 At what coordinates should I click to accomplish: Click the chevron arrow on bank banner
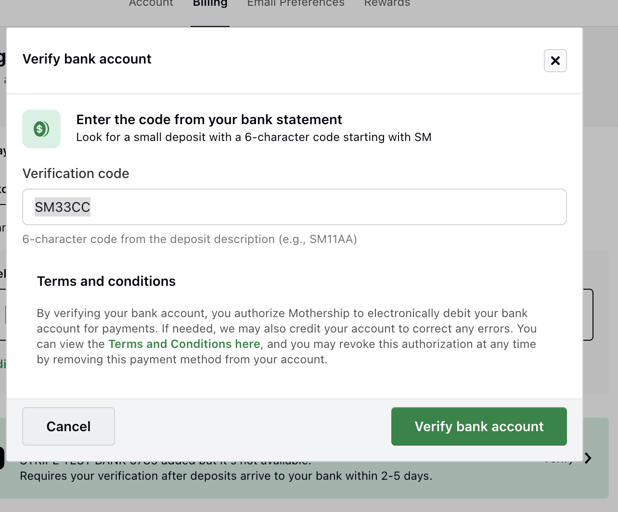pyautogui.click(x=588, y=458)
